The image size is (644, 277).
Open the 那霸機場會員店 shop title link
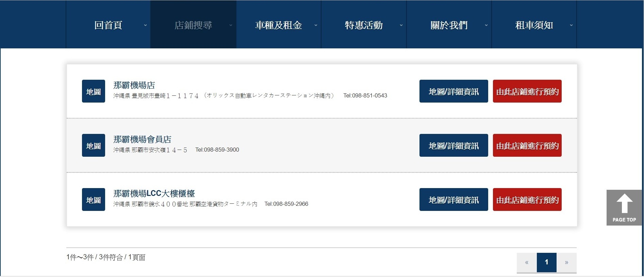142,139
